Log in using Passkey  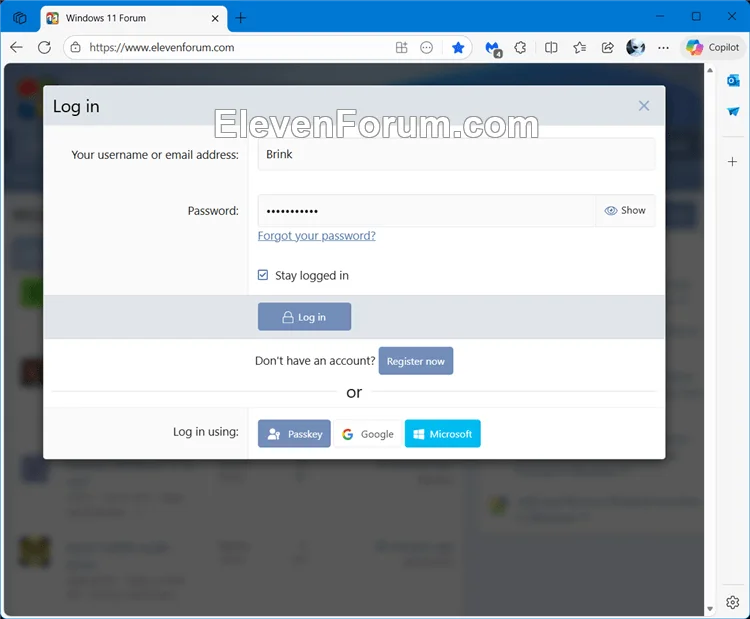coord(294,434)
